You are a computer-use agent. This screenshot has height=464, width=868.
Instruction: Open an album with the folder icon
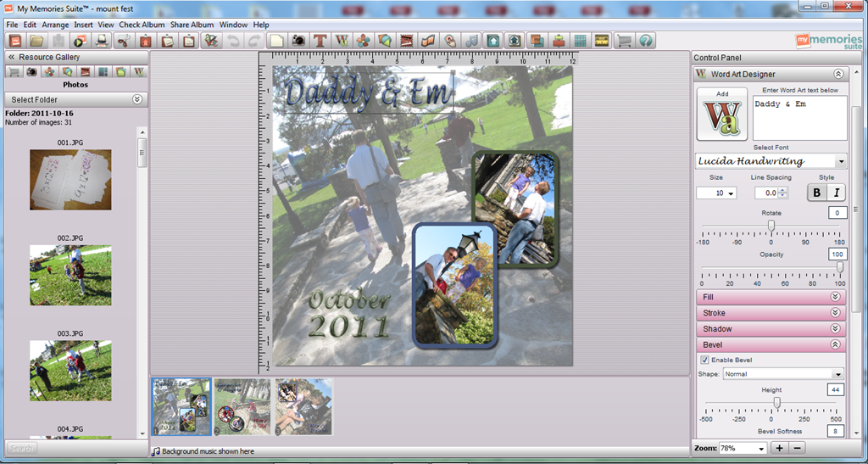(x=37, y=41)
